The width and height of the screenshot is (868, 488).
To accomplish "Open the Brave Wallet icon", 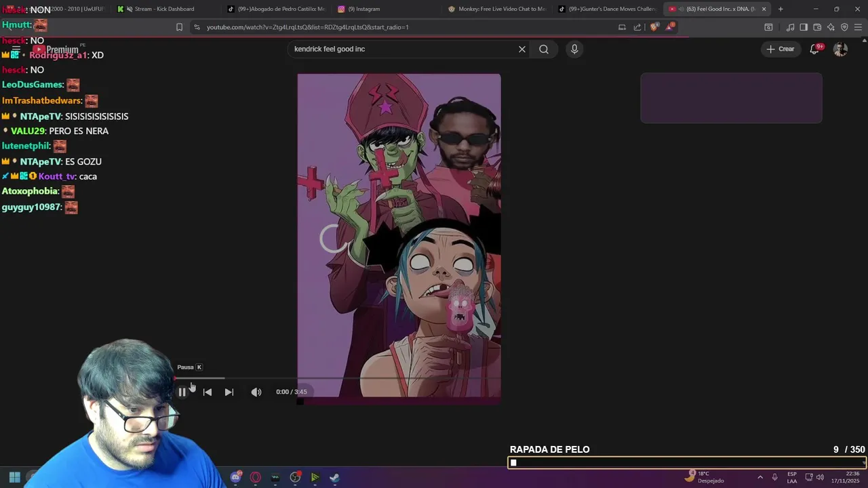I will click(817, 27).
